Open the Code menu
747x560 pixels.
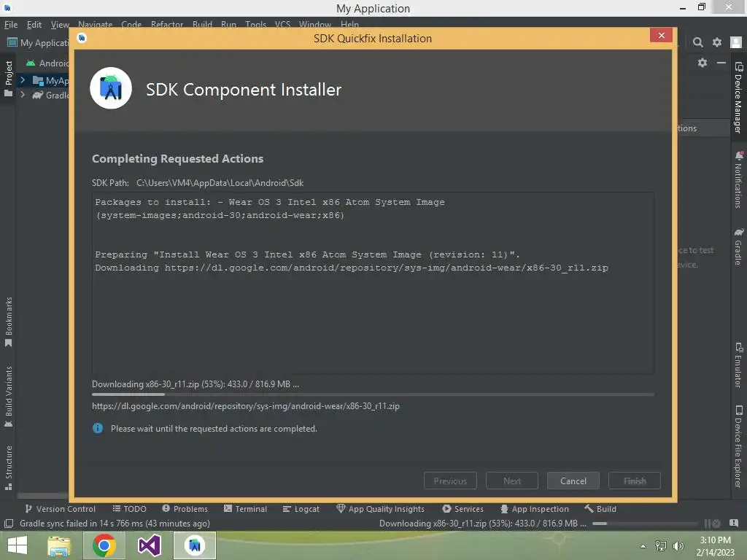131,24
